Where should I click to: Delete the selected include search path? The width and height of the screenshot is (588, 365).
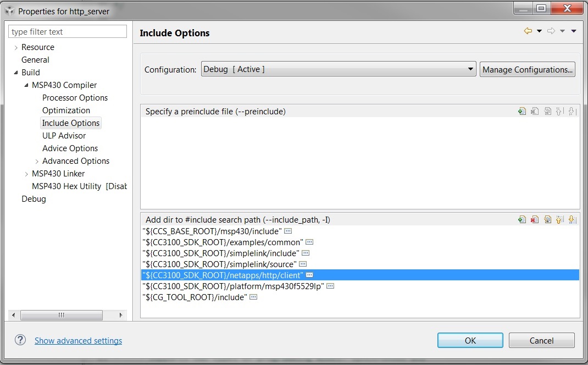[x=535, y=220]
